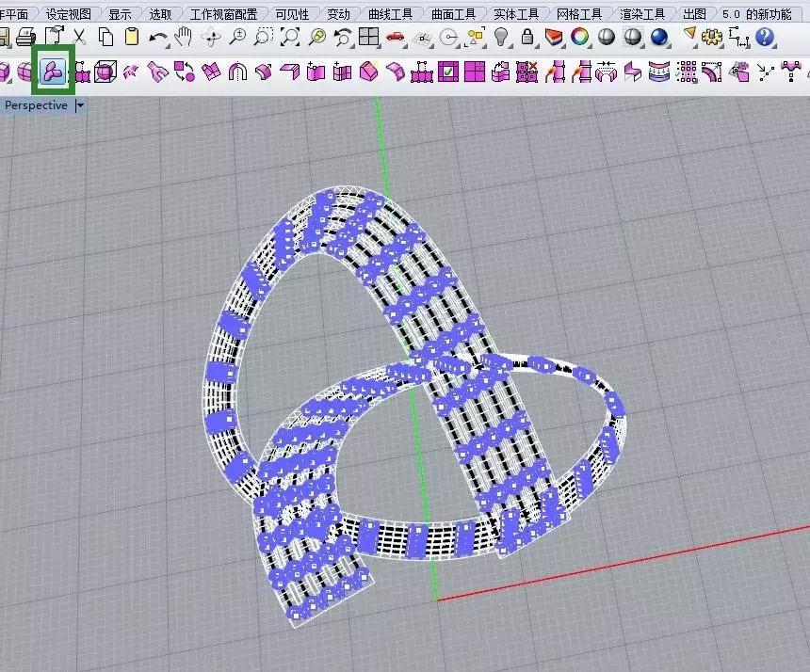Click the Perspective viewport title
The image size is (810, 672).
pos(36,105)
